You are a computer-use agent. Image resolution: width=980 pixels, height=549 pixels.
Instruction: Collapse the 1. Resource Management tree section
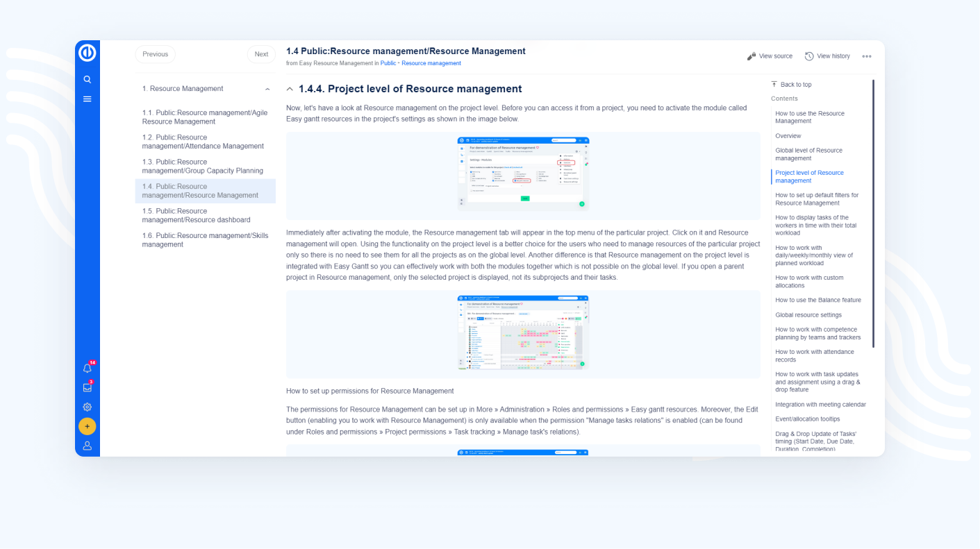point(267,89)
